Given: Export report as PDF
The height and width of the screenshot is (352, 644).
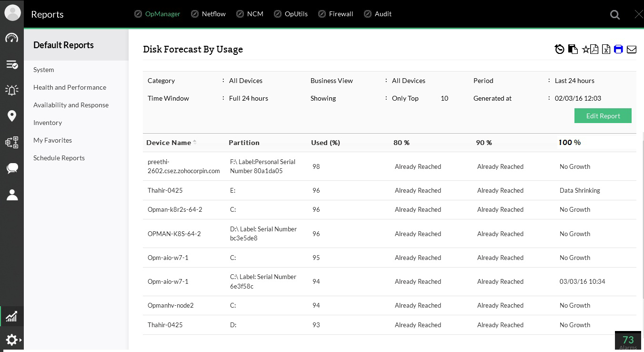Looking at the screenshot, I should (x=594, y=49).
